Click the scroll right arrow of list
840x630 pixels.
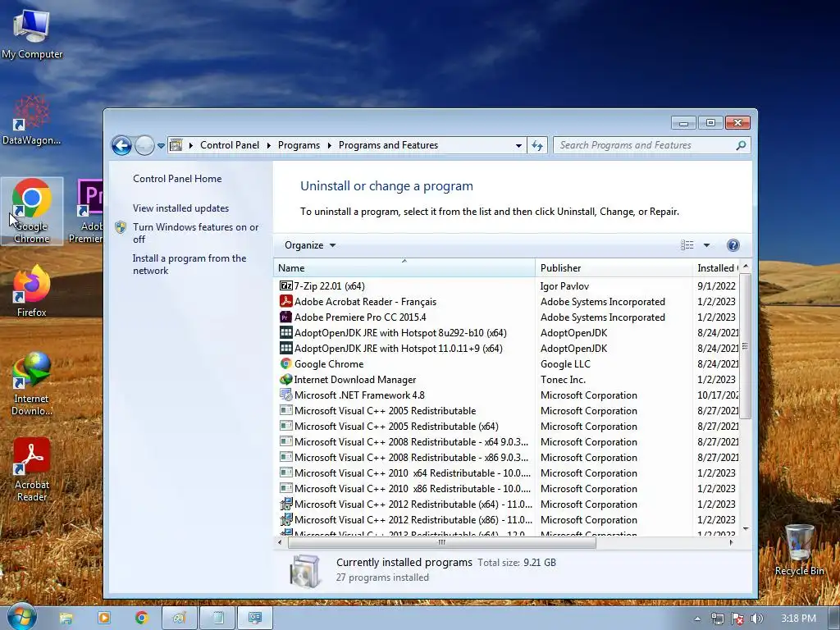click(731, 543)
